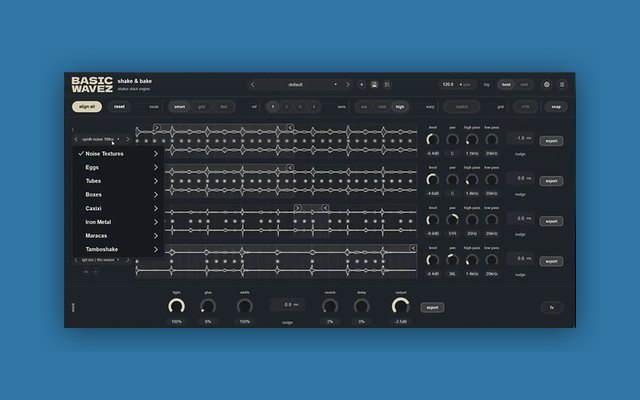Choose set number 3
Image resolution: width=640 pixels, height=400 pixels.
tap(300, 107)
